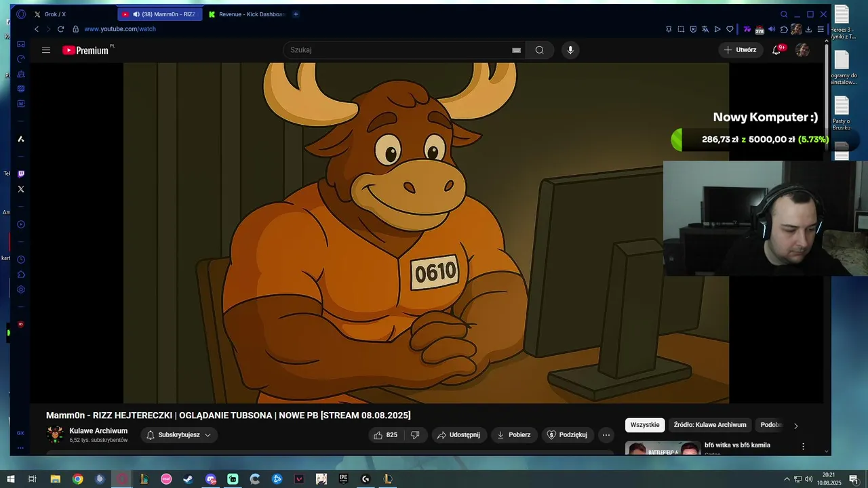
Task: Open the on-screen keyboard icon in search box
Action: pos(517,50)
